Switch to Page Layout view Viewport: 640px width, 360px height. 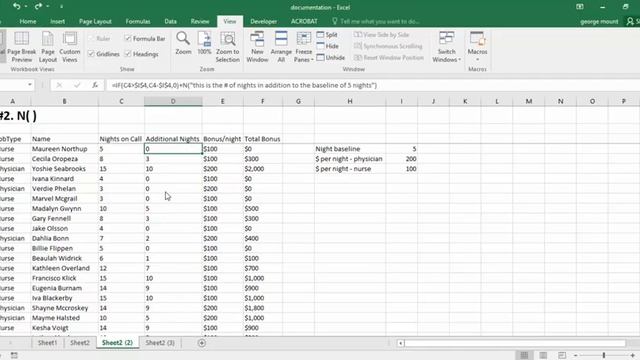coord(48,47)
